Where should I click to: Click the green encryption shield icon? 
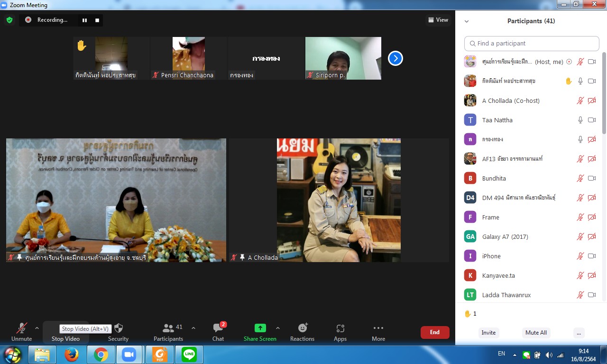9,20
